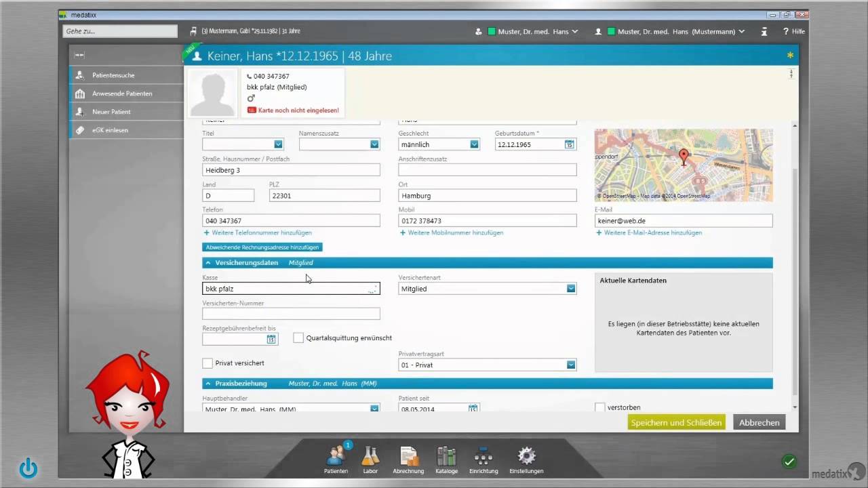868x488 pixels.
Task: Toggle Quartalsquittung erwünscht checkbox
Action: click(298, 338)
